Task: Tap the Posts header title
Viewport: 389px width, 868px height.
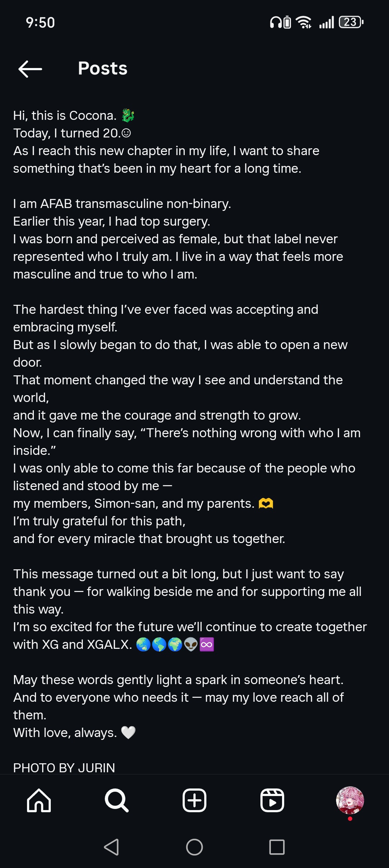Action: coord(103,68)
